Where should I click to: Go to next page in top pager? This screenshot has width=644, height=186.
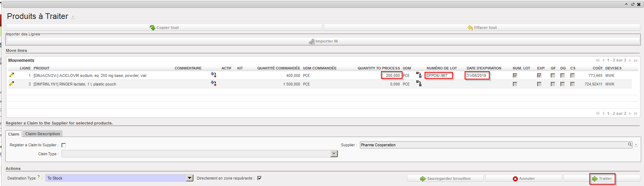click(630, 60)
